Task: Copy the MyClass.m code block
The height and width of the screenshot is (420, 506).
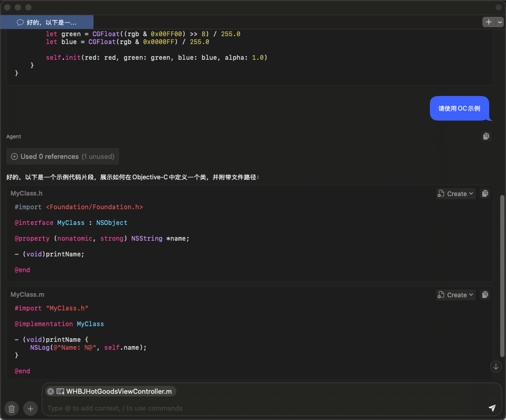Action: [x=485, y=295]
